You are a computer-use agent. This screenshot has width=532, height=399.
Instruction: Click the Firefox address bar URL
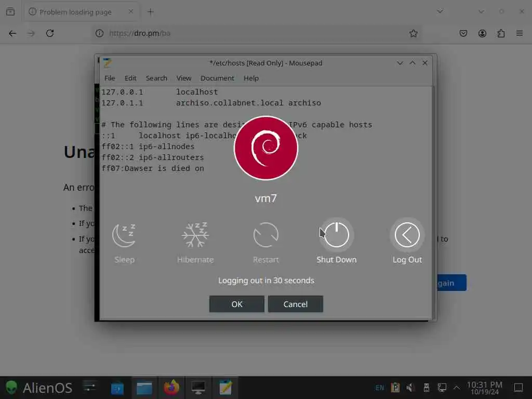139,33
